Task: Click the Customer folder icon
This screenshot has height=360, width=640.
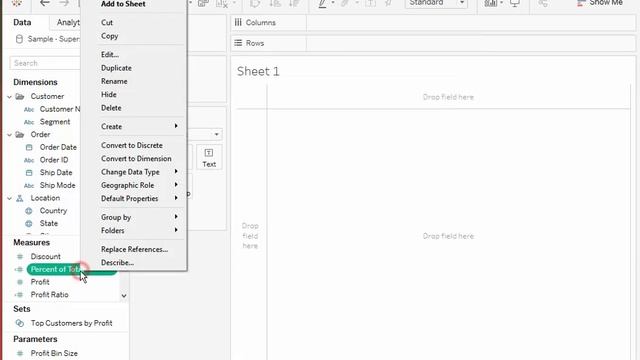Action: click(x=20, y=97)
